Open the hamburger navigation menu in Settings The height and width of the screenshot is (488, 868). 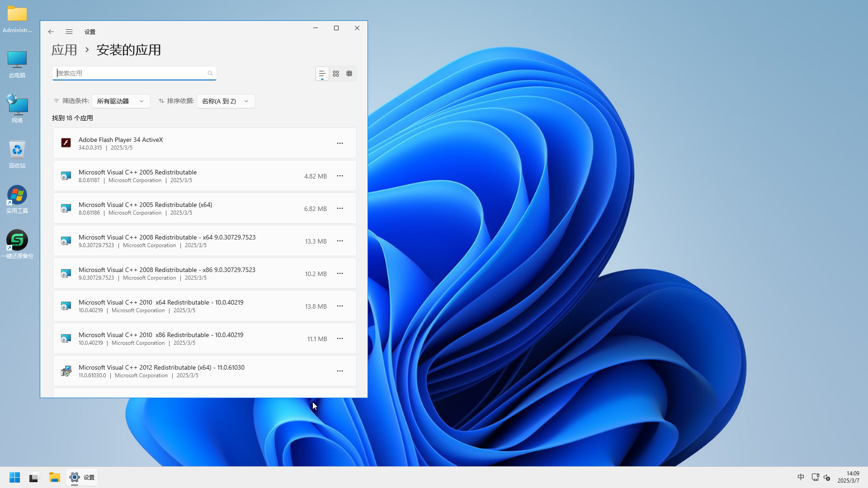click(69, 32)
